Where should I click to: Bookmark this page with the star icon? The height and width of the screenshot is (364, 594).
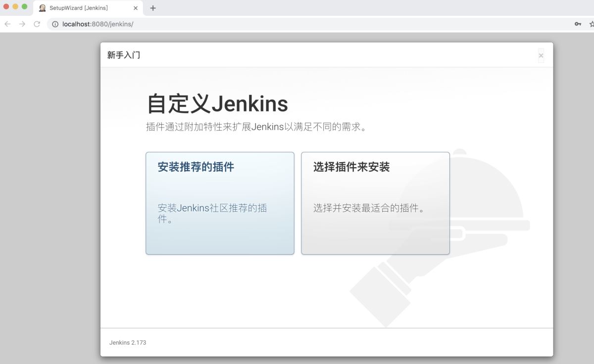(592, 24)
